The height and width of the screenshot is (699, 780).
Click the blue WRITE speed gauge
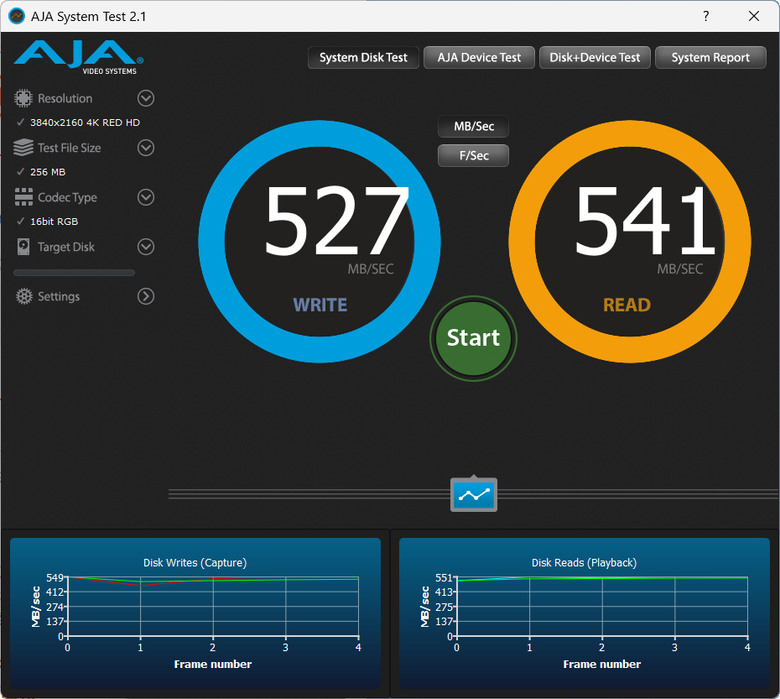(319, 241)
